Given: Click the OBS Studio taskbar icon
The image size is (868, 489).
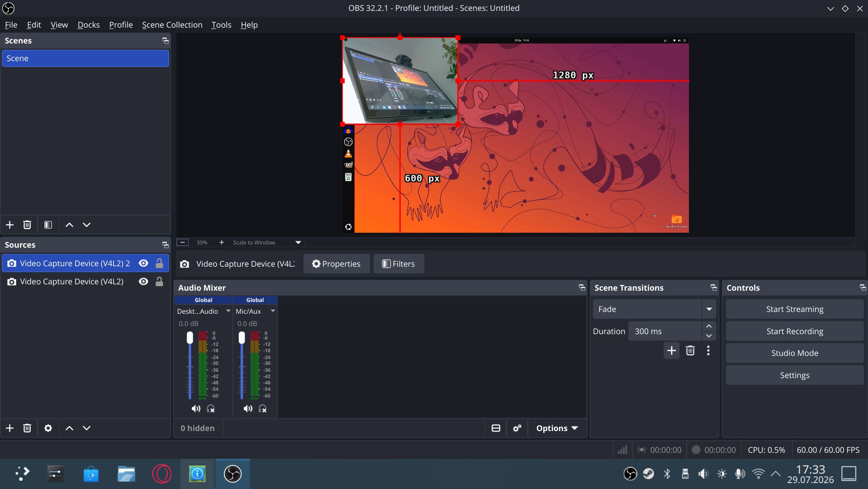Looking at the screenshot, I should coord(232,474).
